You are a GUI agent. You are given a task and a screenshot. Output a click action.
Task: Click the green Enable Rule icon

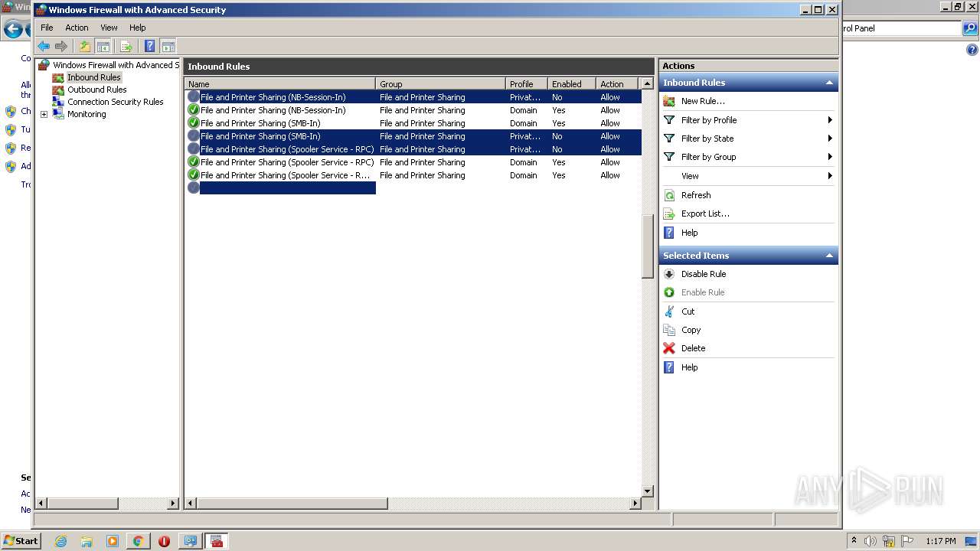point(669,292)
